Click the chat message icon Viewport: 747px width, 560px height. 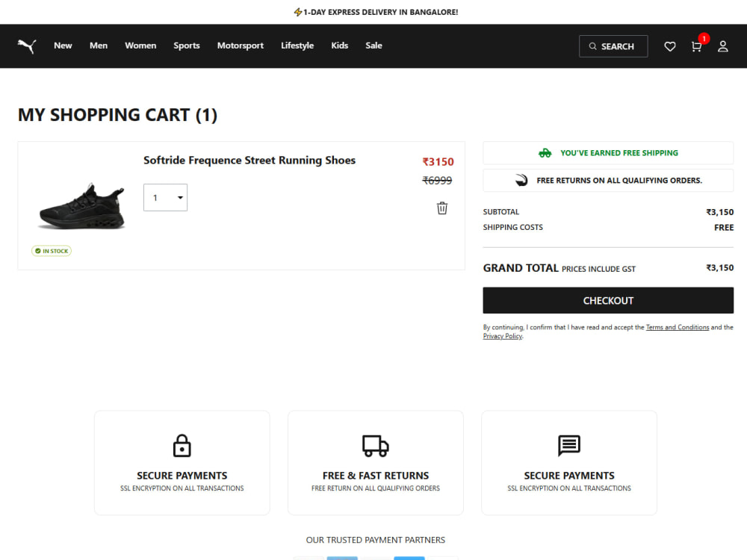(x=569, y=446)
